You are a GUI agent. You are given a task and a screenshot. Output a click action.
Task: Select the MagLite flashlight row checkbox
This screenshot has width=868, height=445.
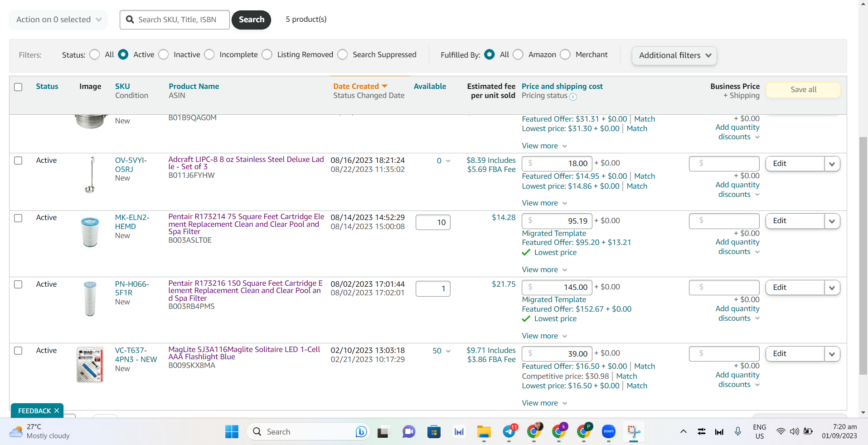coord(18,351)
